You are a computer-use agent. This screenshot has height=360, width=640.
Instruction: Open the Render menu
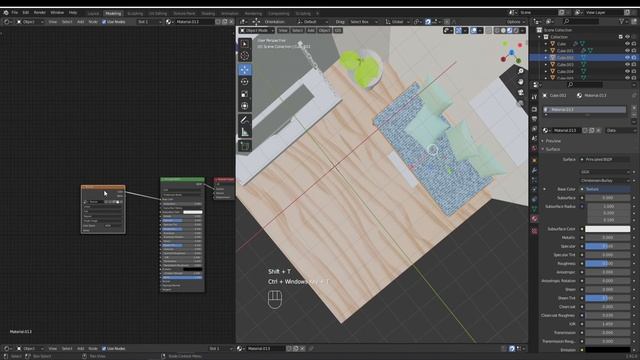click(40, 13)
